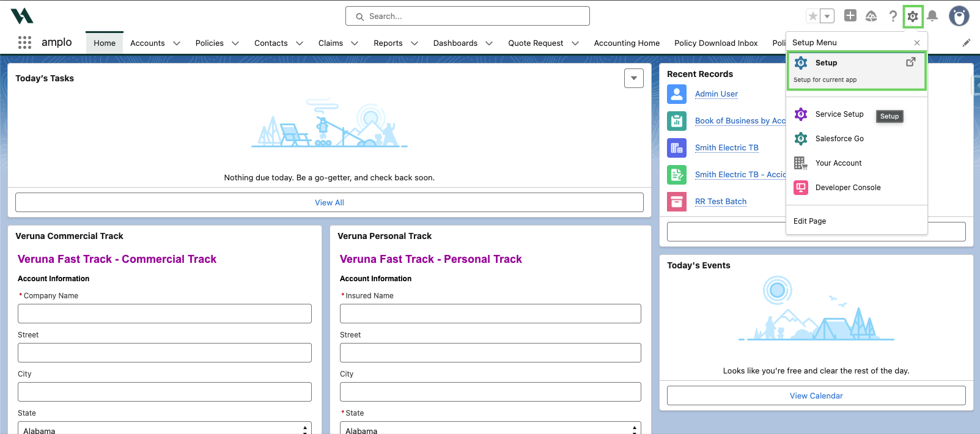Go to the Home tab

(105, 43)
